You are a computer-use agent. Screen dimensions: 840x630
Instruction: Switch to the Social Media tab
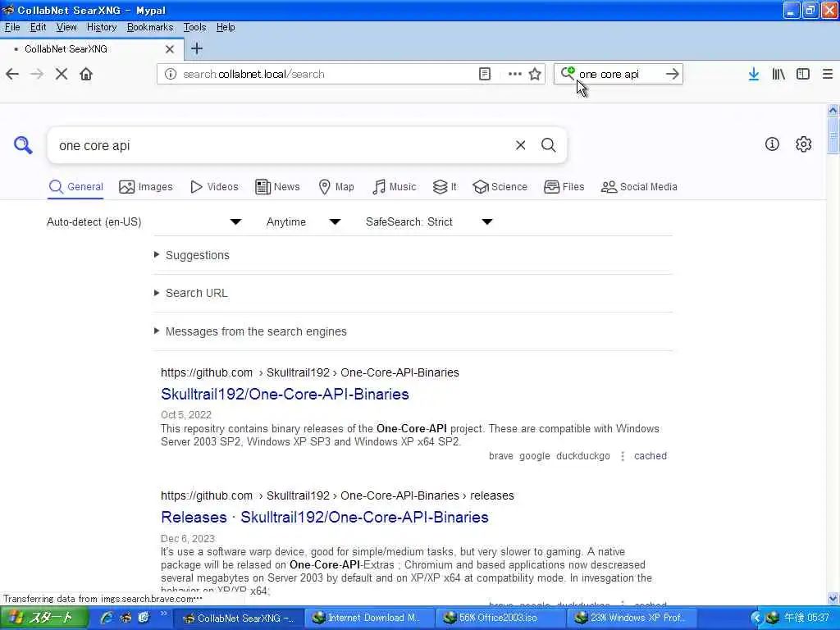point(639,186)
